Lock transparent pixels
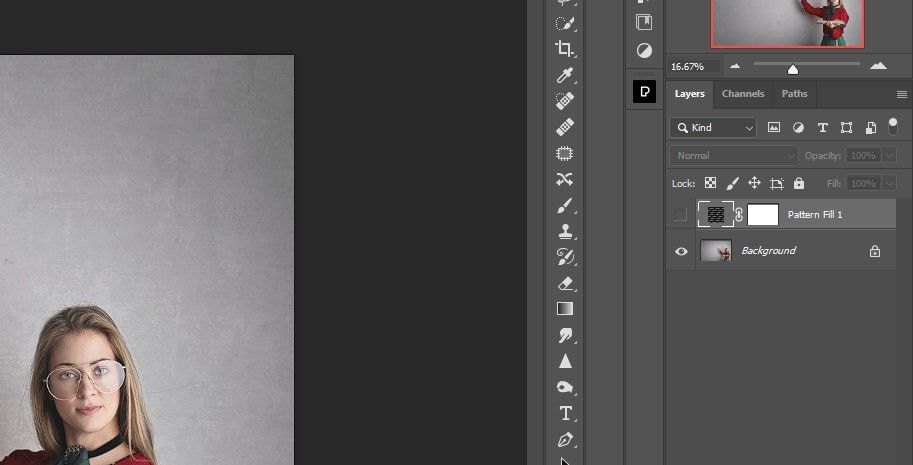The image size is (913, 465). [x=710, y=183]
